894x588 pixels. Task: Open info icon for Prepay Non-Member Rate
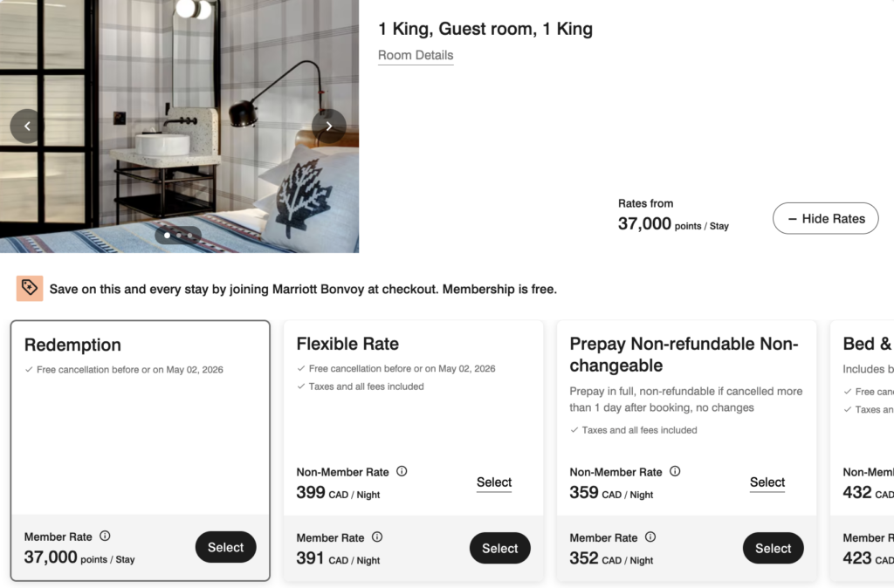pos(675,471)
